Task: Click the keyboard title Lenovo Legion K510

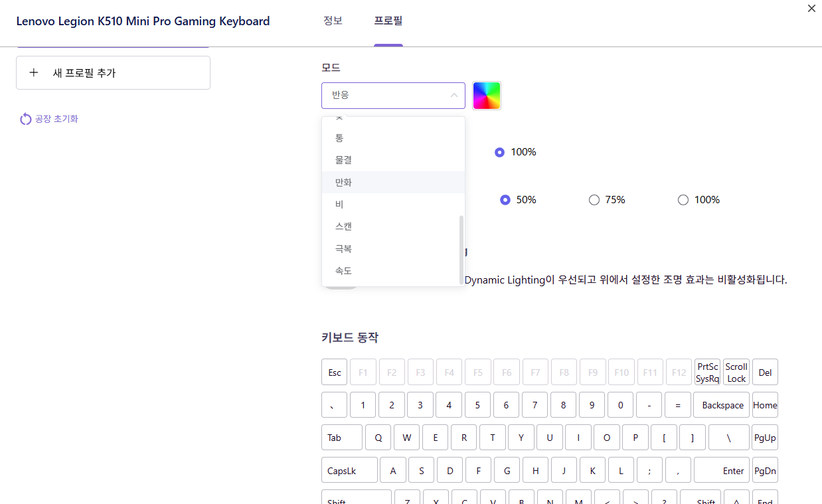Action: tap(143, 21)
